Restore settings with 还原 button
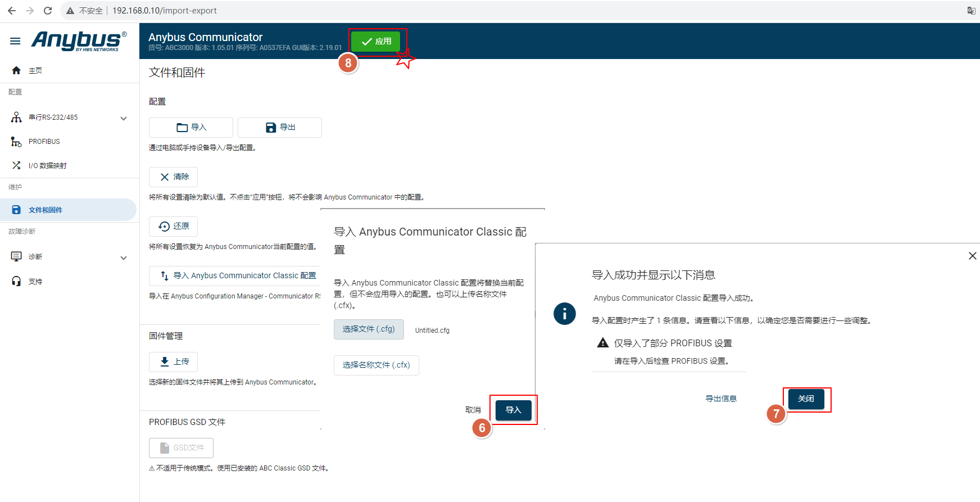980x502 pixels. click(x=173, y=227)
